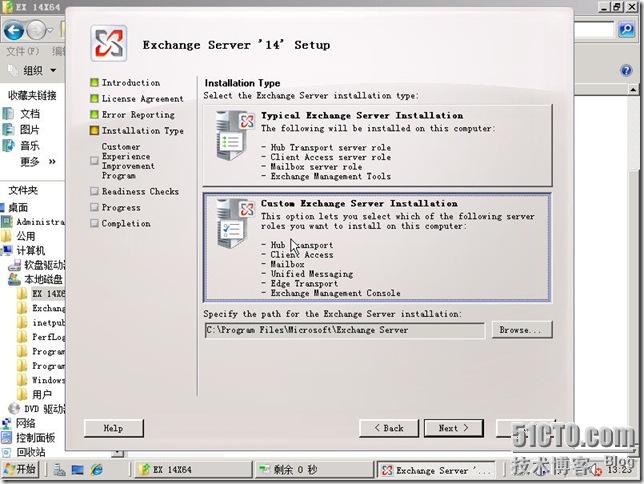This screenshot has height=484, width=644.
Task: Select Typical Exchange Server Installation server icon
Action: (x=235, y=136)
